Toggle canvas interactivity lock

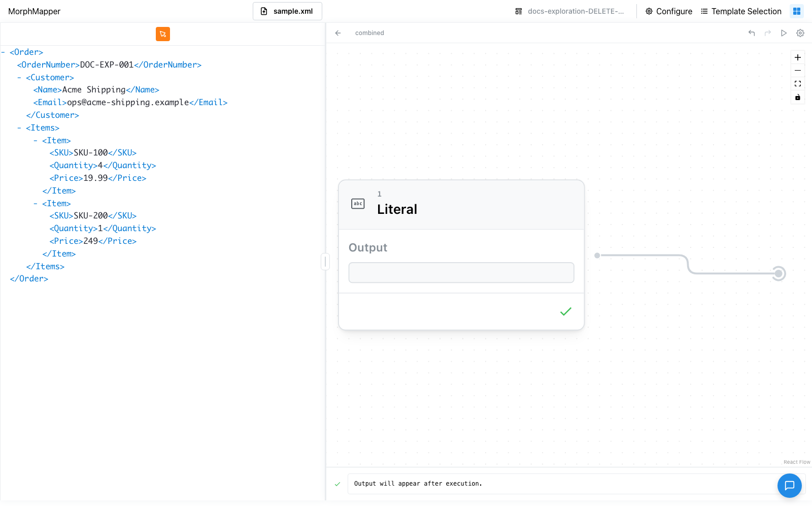798,97
